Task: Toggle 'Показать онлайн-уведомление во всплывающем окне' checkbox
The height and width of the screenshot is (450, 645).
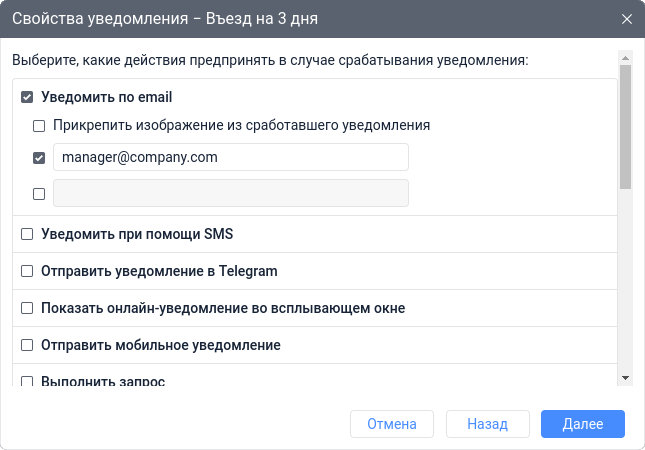Action: [27, 308]
